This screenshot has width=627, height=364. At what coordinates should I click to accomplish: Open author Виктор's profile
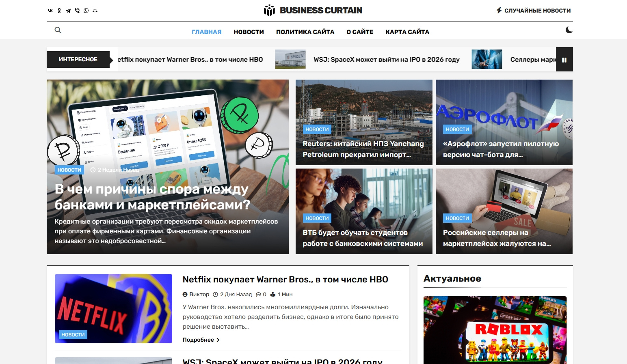196,295
